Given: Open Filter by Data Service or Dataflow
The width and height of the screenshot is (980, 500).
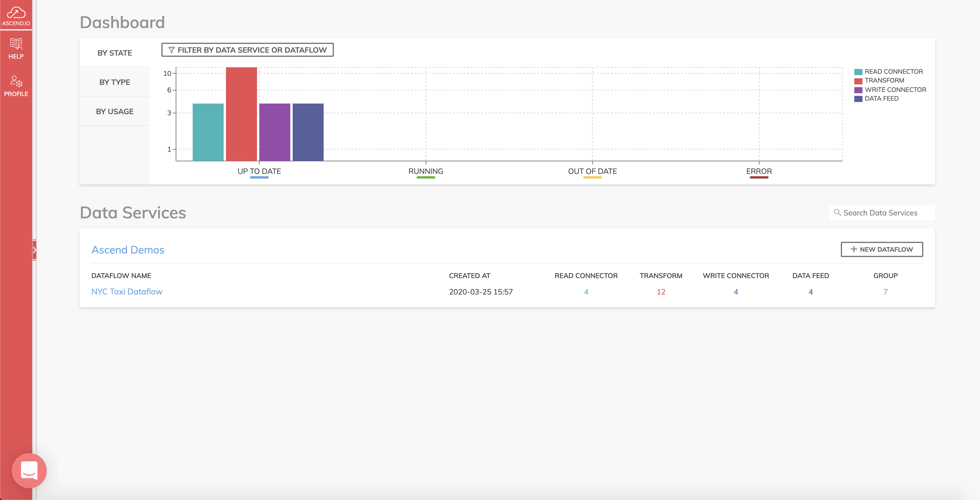Looking at the screenshot, I should point(247,50).
